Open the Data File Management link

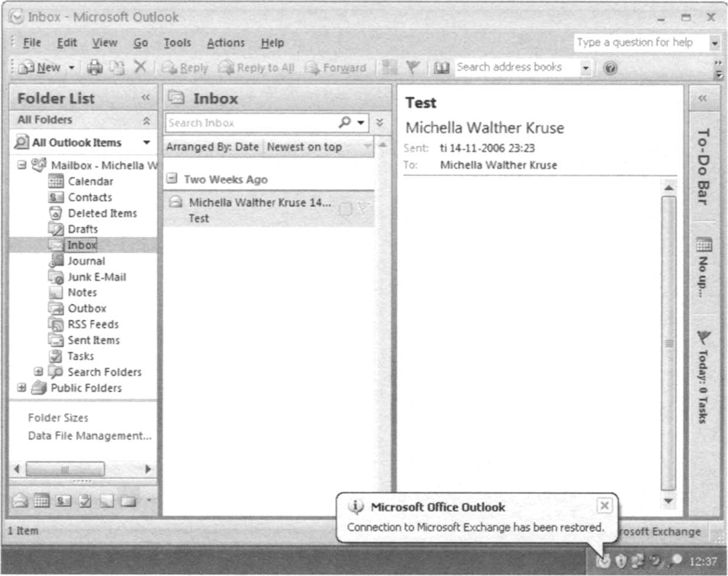[x=90, y=436]
